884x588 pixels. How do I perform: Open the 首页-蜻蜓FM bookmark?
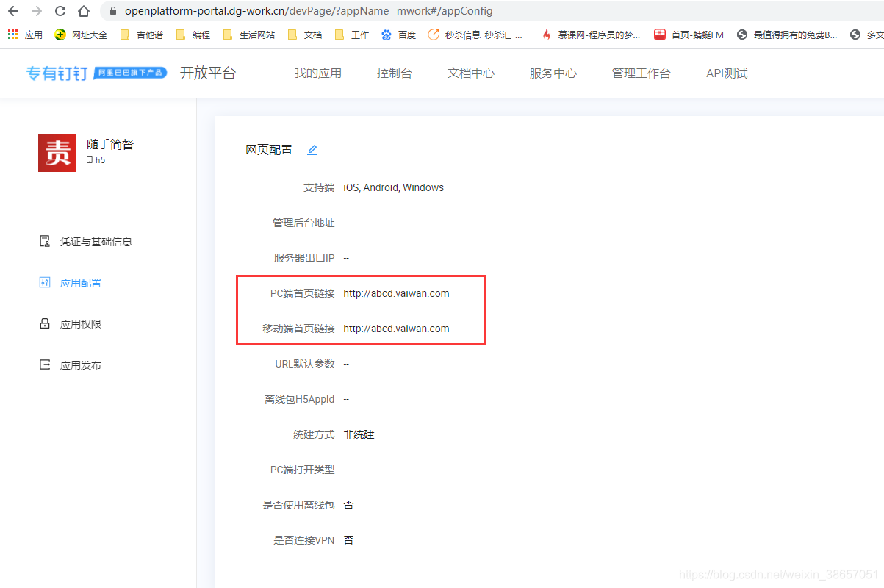pos(689,35)
